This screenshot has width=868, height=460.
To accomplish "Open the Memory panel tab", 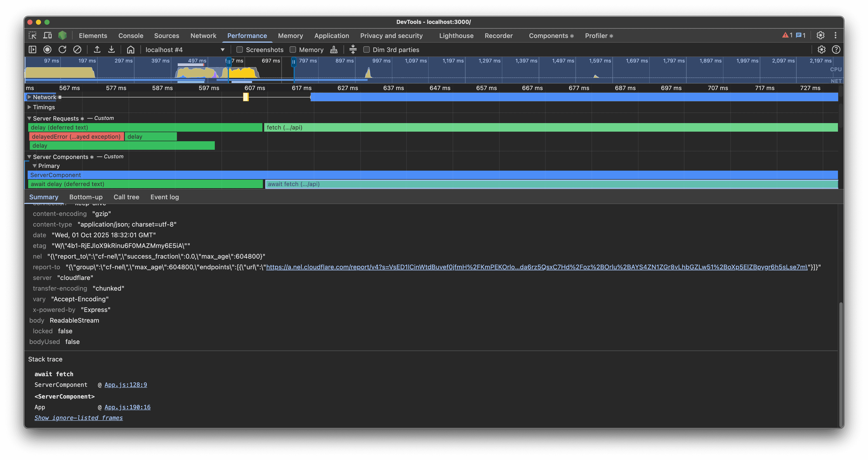I will point(290,36).
